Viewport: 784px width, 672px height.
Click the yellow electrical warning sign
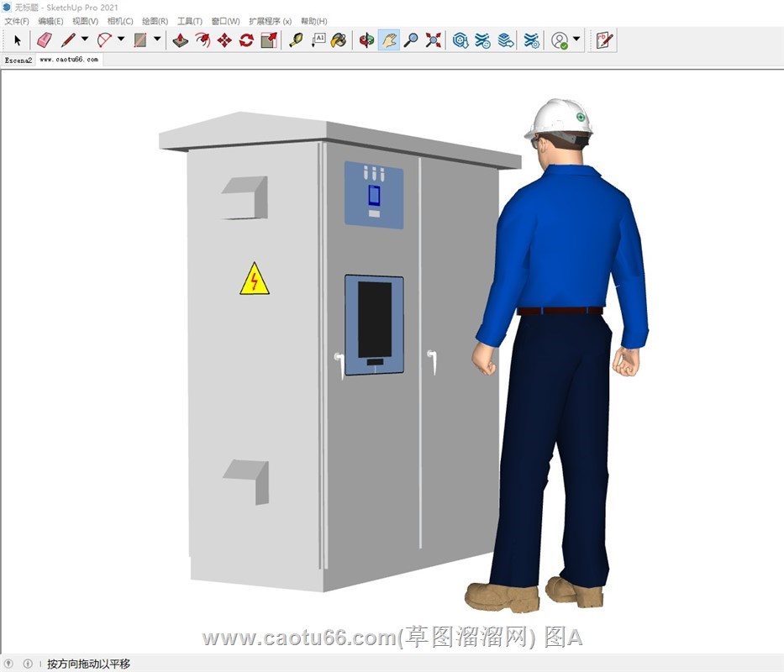(x=255, y=279)
